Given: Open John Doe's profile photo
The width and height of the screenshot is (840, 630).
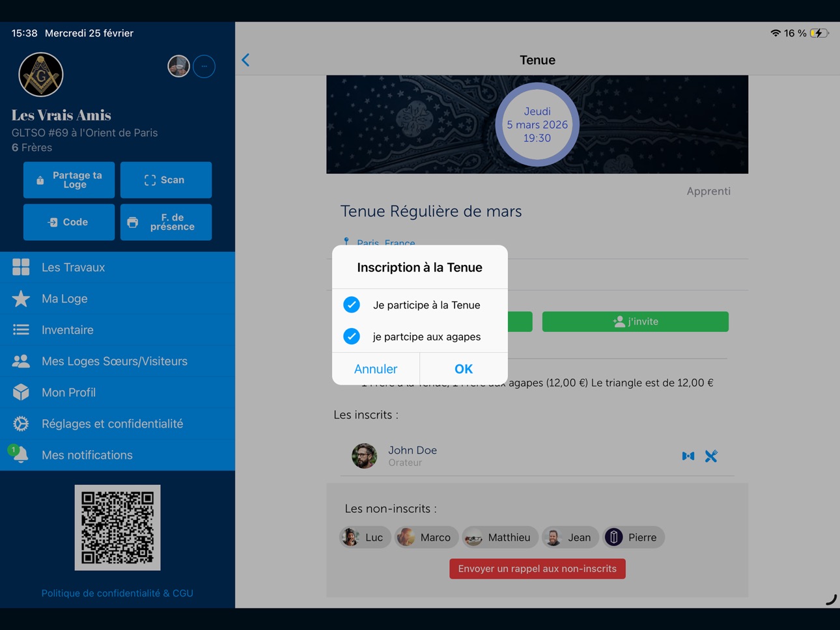Looking at the screenshot, I should pos(365,456).
